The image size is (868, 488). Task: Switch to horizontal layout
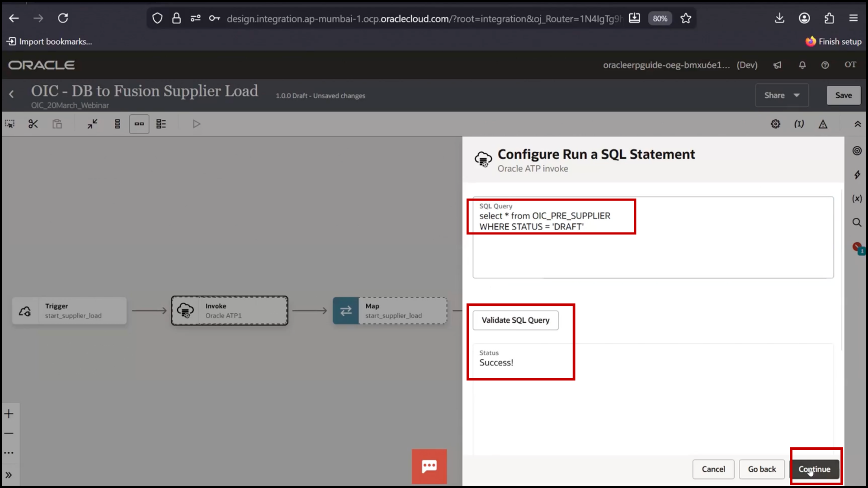[139, 124]
